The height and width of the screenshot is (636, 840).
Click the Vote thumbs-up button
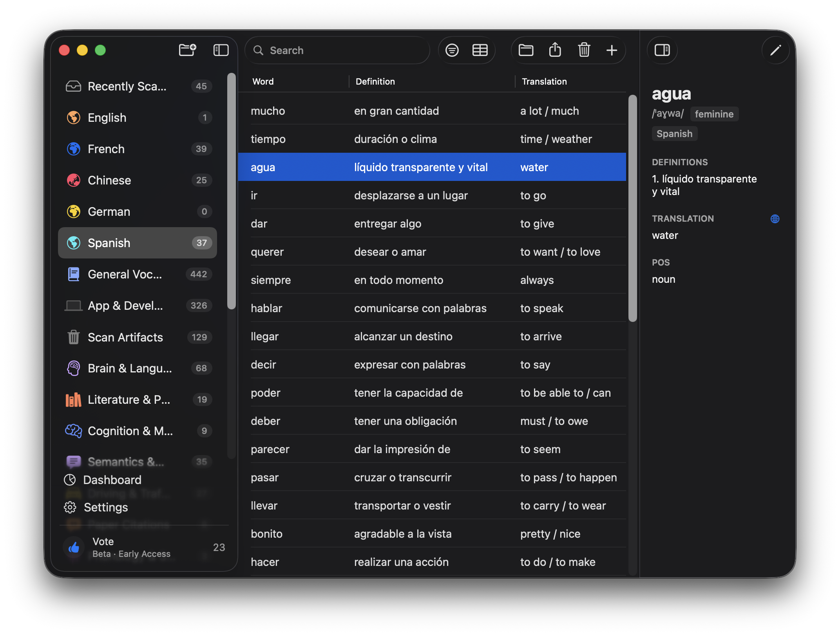pos(74,547)
